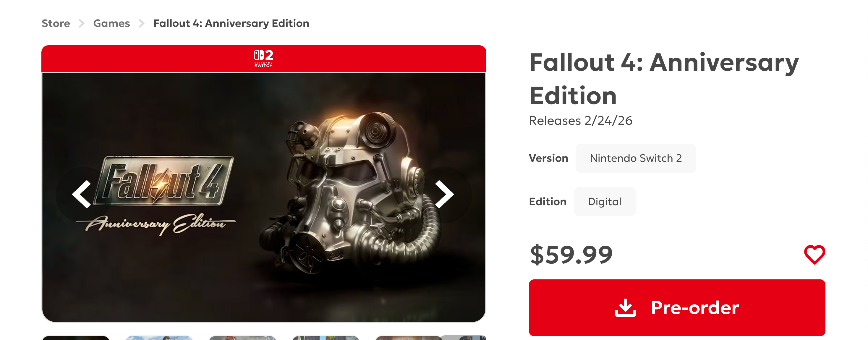Go to previous image in gallery

pos(82,195)
